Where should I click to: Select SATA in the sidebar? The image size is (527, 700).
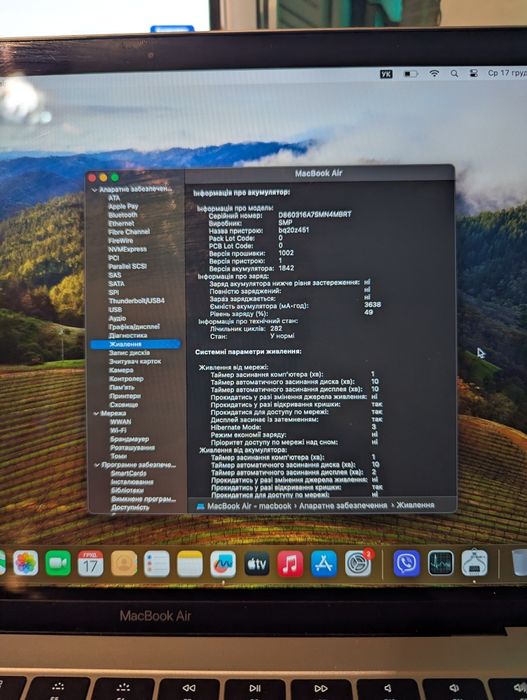point(116,283)
